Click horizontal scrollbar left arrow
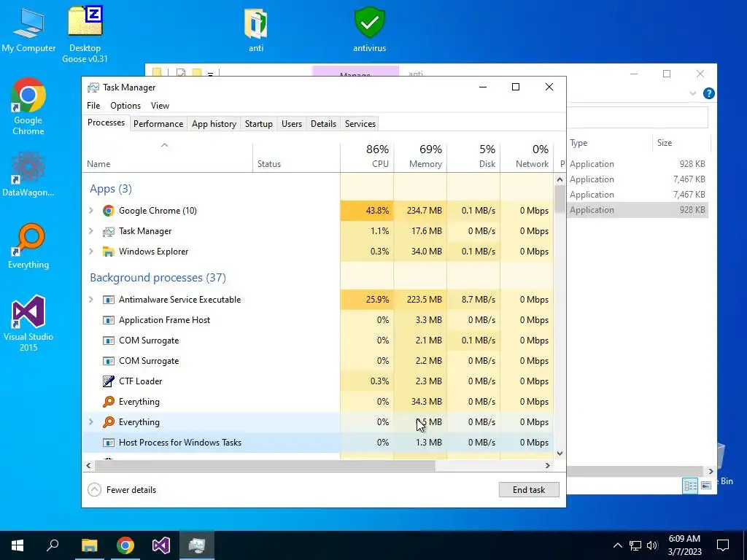This screenshot has width=747, height=560. pyautogui.click(x=88, y=465)
